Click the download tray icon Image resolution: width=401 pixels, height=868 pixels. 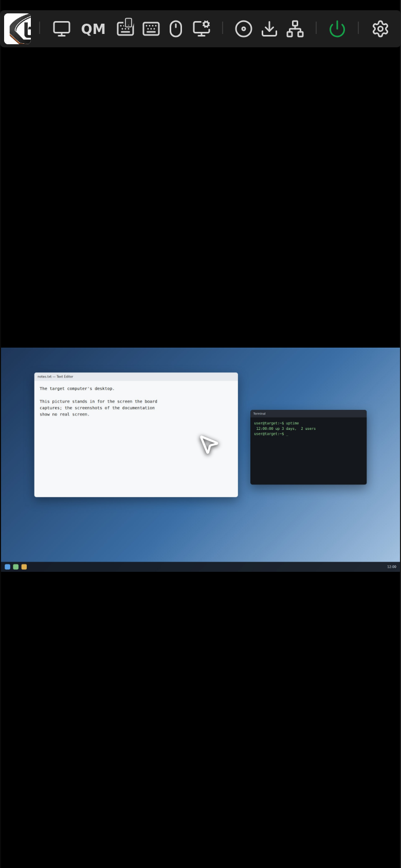click(269, 29)
